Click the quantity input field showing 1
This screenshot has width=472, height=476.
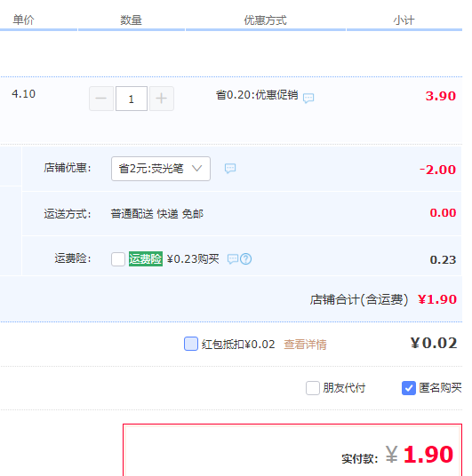coord(132,99)
